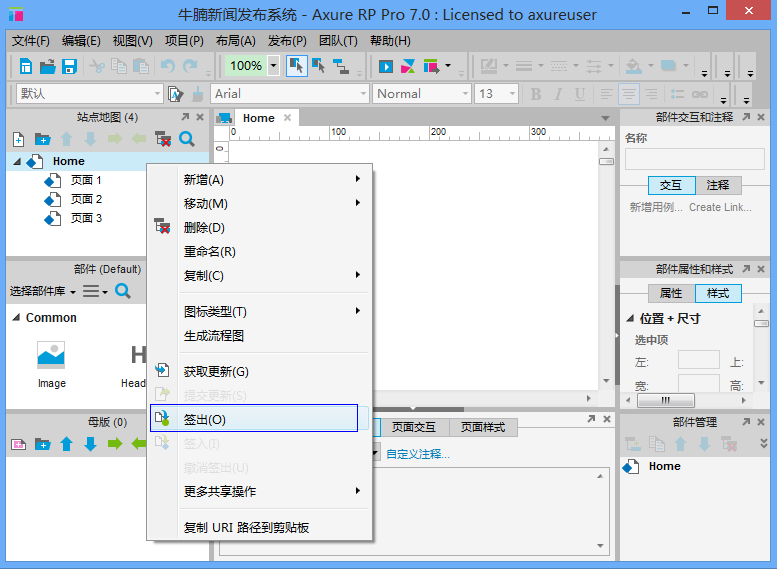
Task: Click the 自定义注释 link
Action: 418,454
